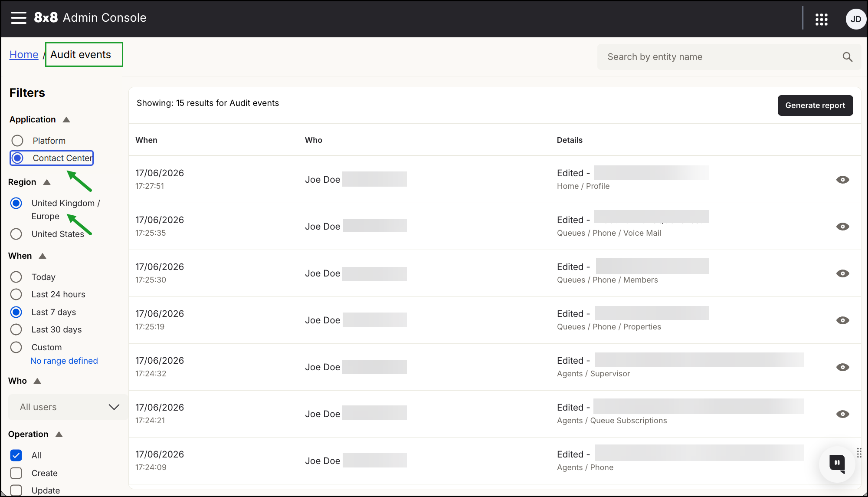This screenshot has height=497, width=868.
Task: Click the Details column header
Action: pos(570,140)
